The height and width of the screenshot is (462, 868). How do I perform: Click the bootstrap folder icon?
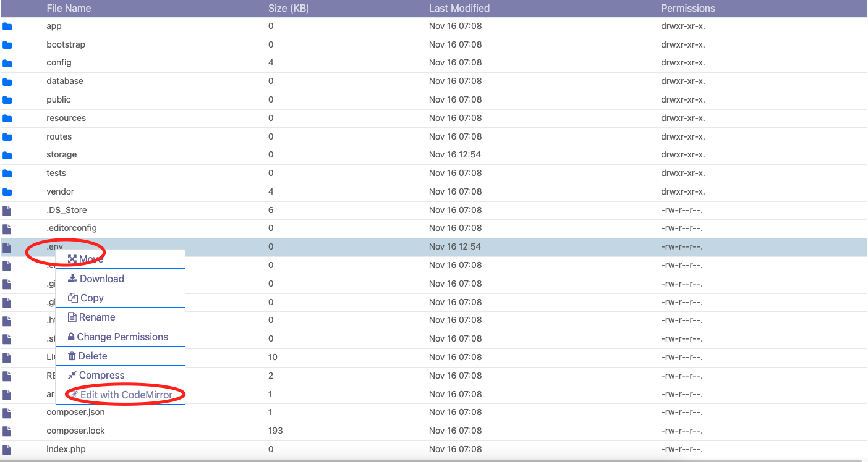(x=7, y=44)
